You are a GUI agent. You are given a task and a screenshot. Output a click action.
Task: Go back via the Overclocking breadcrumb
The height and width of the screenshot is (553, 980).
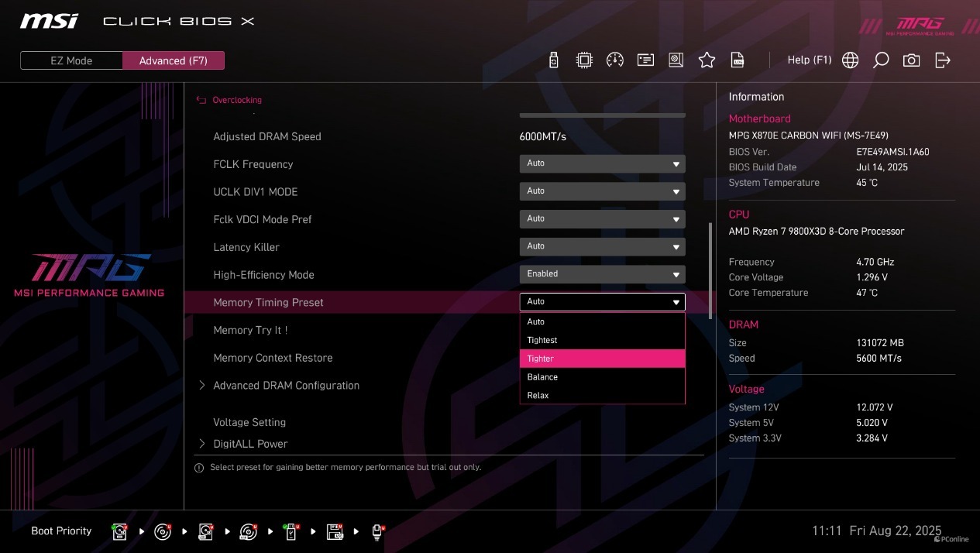click(x=237, y=100)
